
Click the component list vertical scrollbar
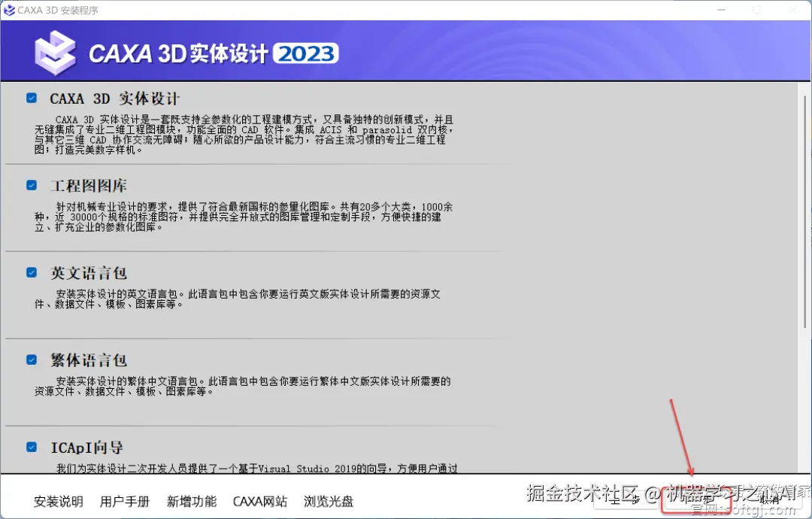804,211
